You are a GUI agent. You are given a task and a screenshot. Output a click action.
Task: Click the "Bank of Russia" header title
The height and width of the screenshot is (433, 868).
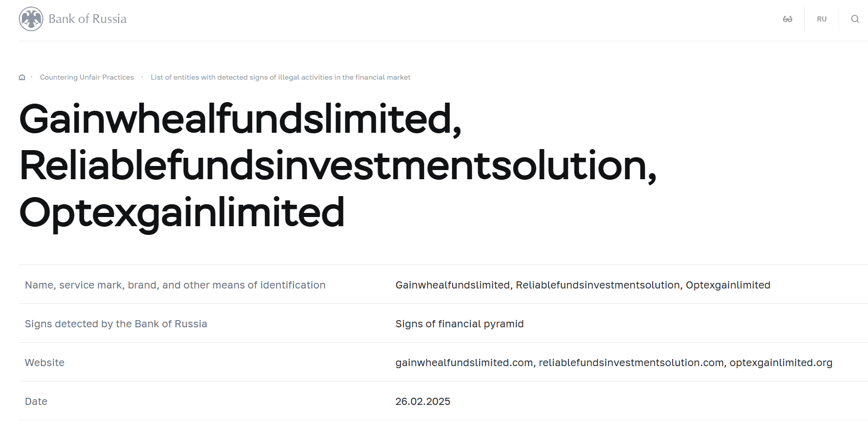[87, 19]
